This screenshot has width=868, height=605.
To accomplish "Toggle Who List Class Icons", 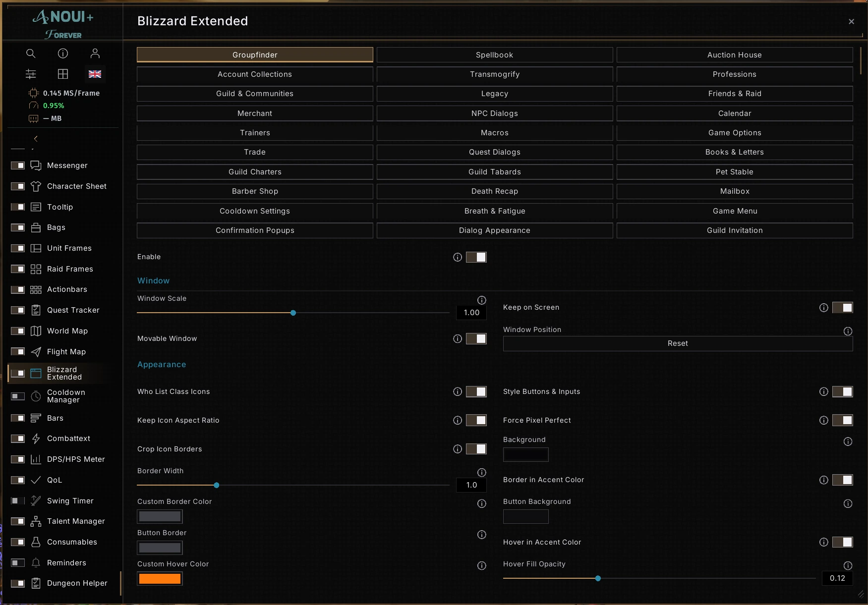I will pyautogui.click(x=476, y=392).
